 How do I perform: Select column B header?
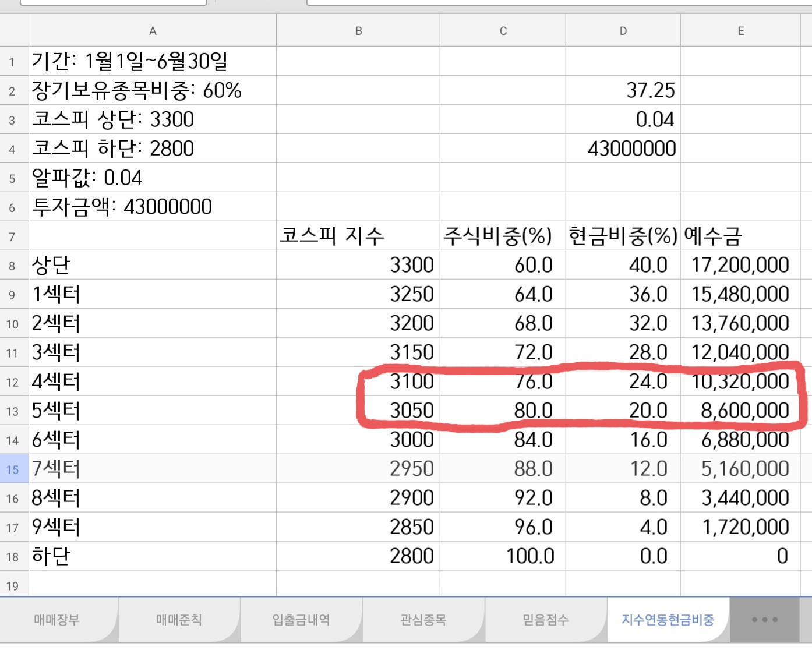pyautogui.click(x=358, y=31)
